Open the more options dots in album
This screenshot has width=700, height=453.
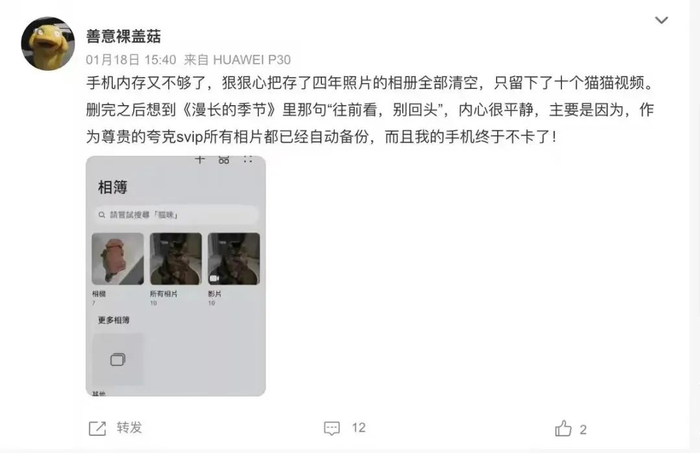248,159
